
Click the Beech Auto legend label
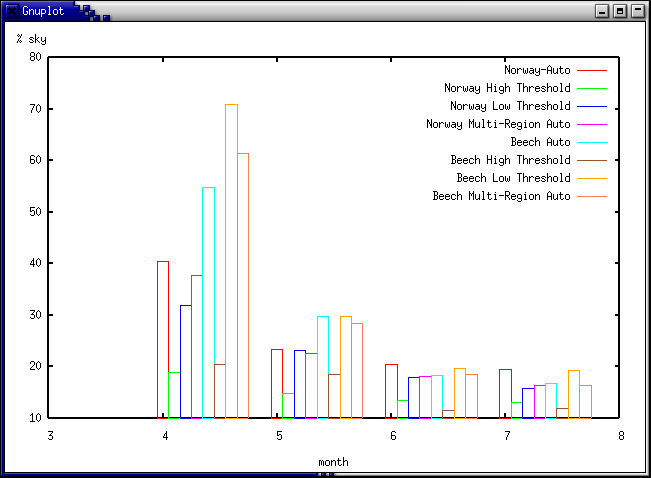[540, 142]
